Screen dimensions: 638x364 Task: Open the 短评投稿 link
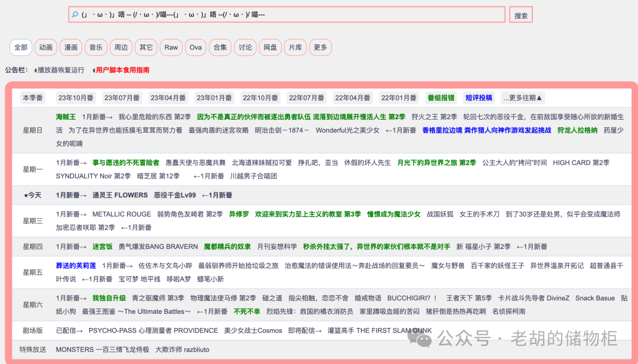click(479, 98)
